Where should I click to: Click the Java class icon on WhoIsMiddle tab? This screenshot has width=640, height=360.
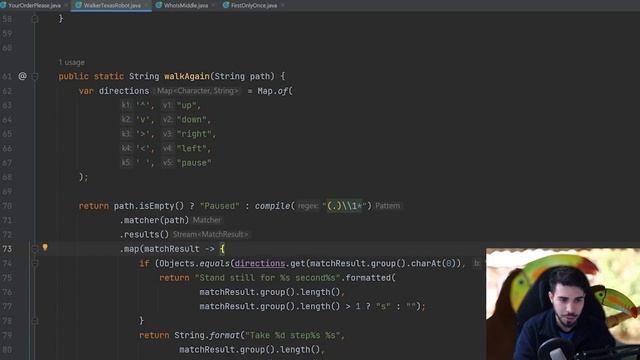coord(159,5)
